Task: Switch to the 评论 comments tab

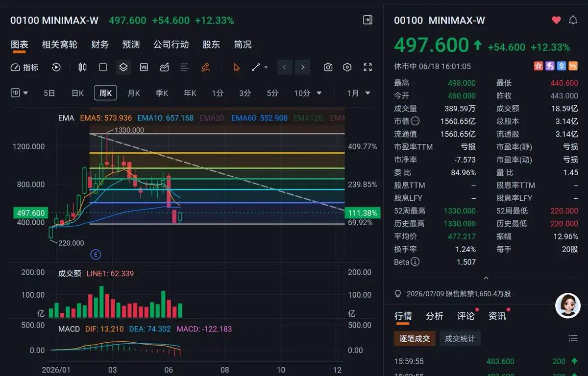Action: pos(465,316)
